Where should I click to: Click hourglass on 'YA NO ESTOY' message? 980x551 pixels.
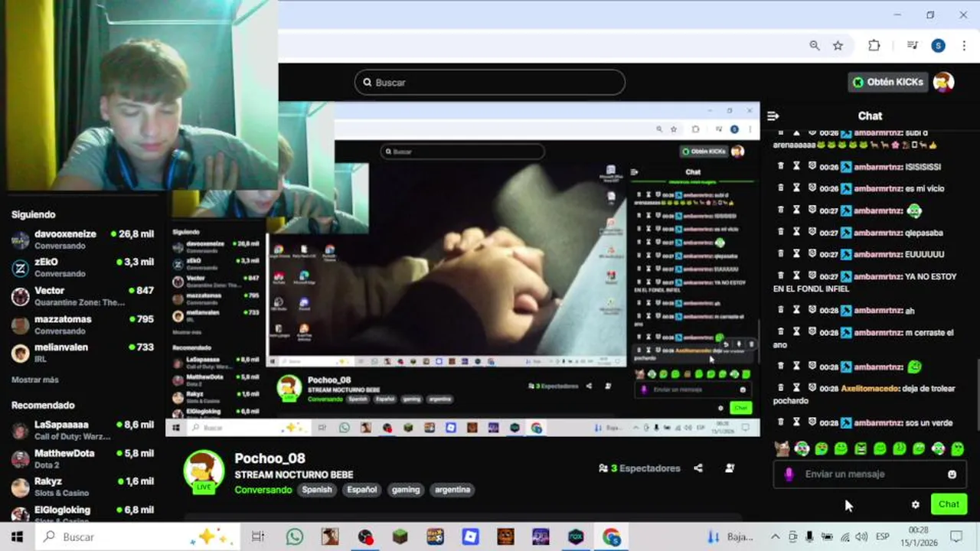(x=796, y=275)
